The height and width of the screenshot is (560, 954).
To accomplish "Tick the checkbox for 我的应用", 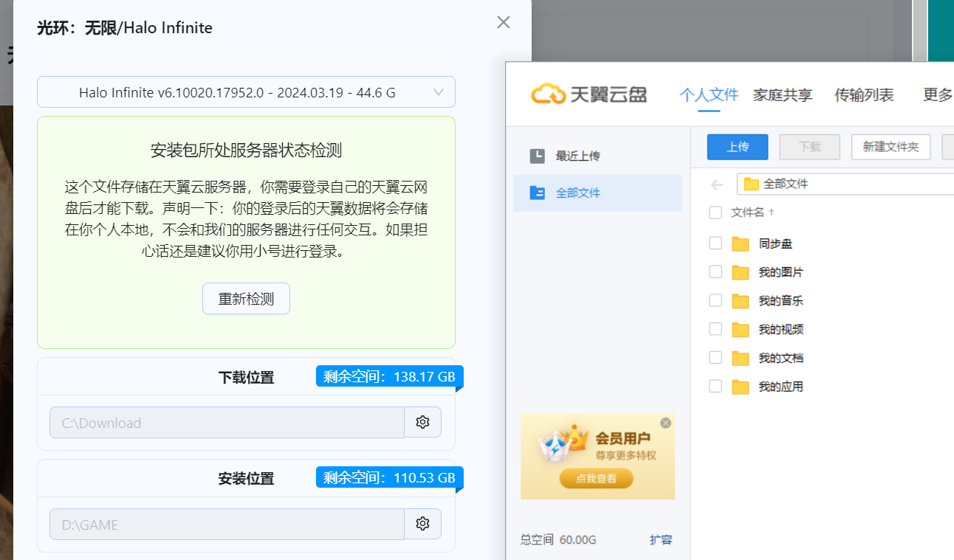I will pos(715,386).
